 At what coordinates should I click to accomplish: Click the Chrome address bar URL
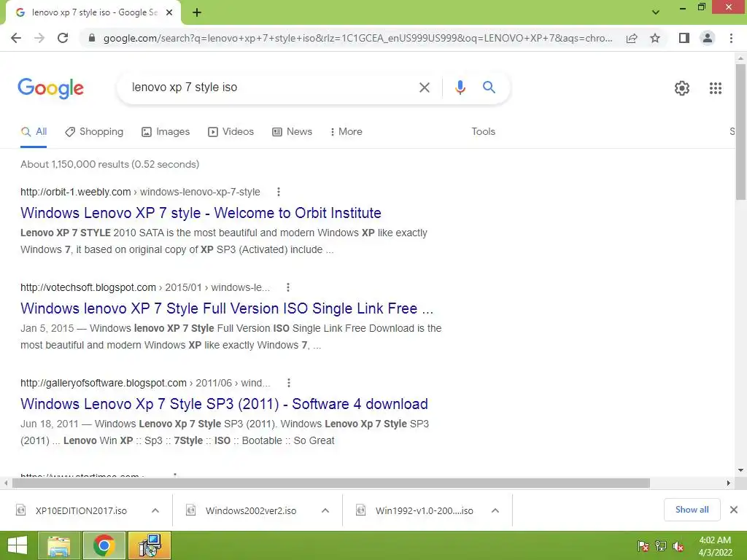(x=357, y=38)
